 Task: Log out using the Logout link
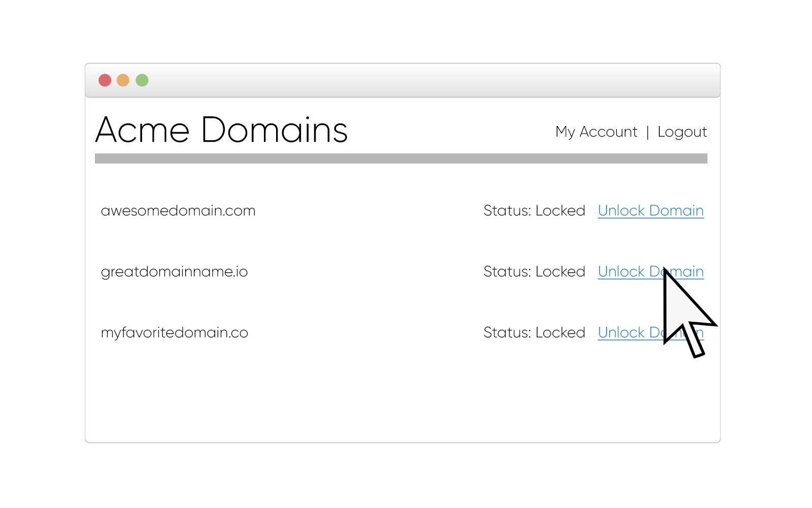tap(682, 132)
